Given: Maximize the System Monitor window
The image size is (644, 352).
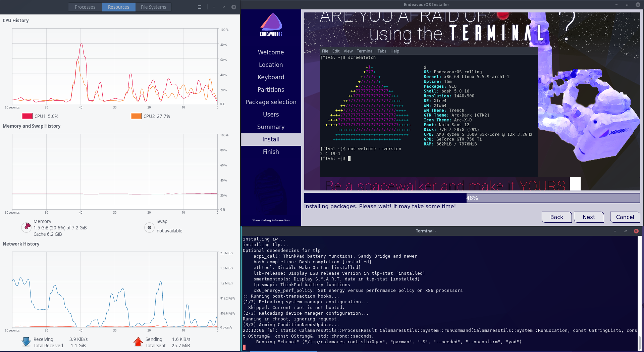Looking at the screenshot, I should coord(224,7).
